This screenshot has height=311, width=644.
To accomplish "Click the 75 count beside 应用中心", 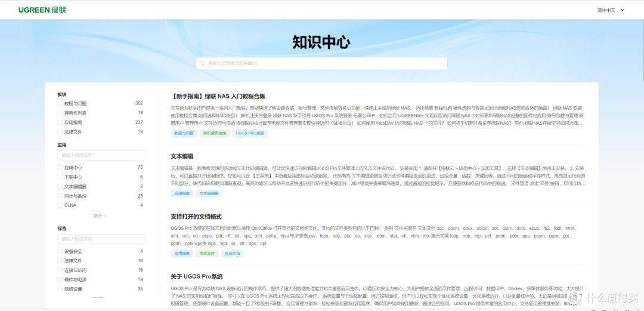I will 140,167.
